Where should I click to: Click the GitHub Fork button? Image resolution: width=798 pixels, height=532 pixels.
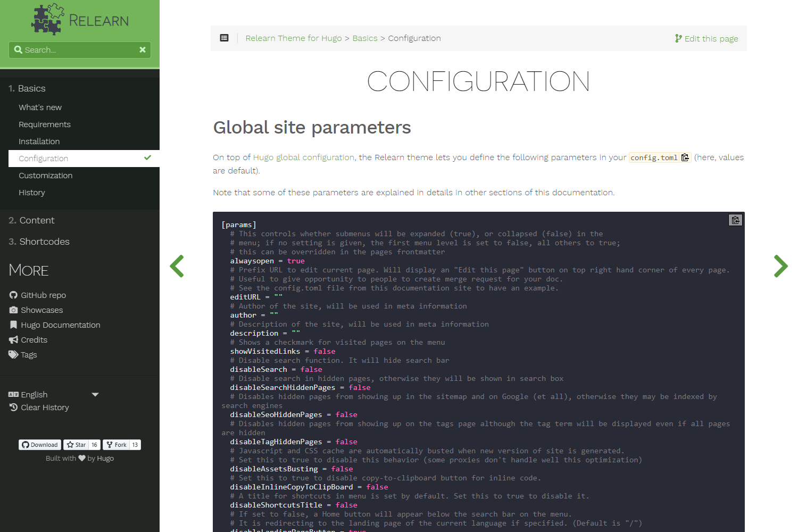(x=116, y=445)
